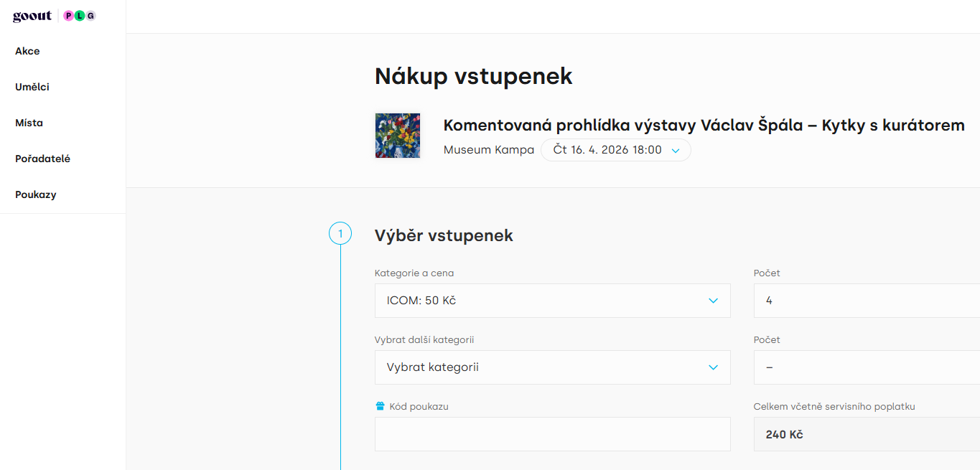Viewport: 980px width, 470px height.
Task: Click the flower painting event thumbnail
Action: [x=397, y=135]
